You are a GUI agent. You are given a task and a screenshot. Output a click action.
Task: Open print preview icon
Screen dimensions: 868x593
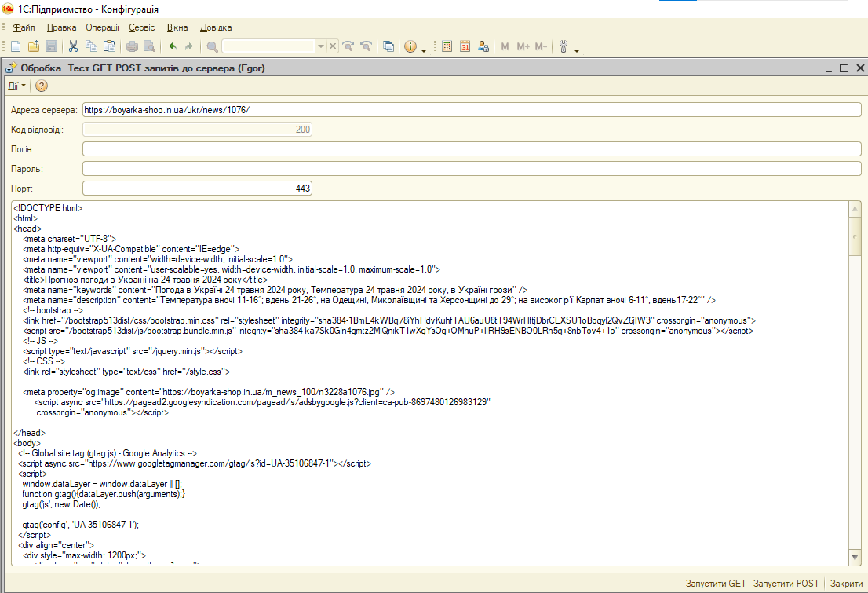click(149, 46)
